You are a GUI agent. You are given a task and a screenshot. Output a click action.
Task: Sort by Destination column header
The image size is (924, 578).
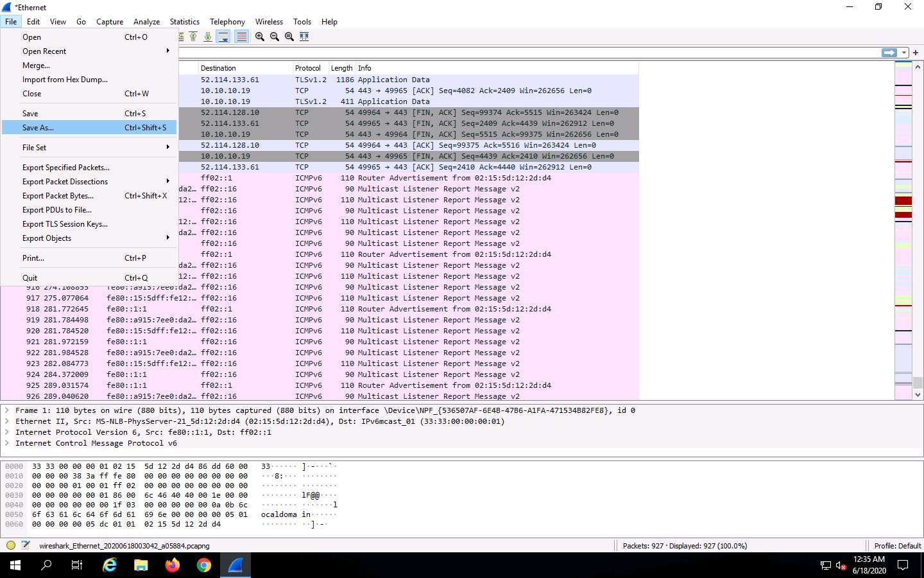[x=245, y=68]
